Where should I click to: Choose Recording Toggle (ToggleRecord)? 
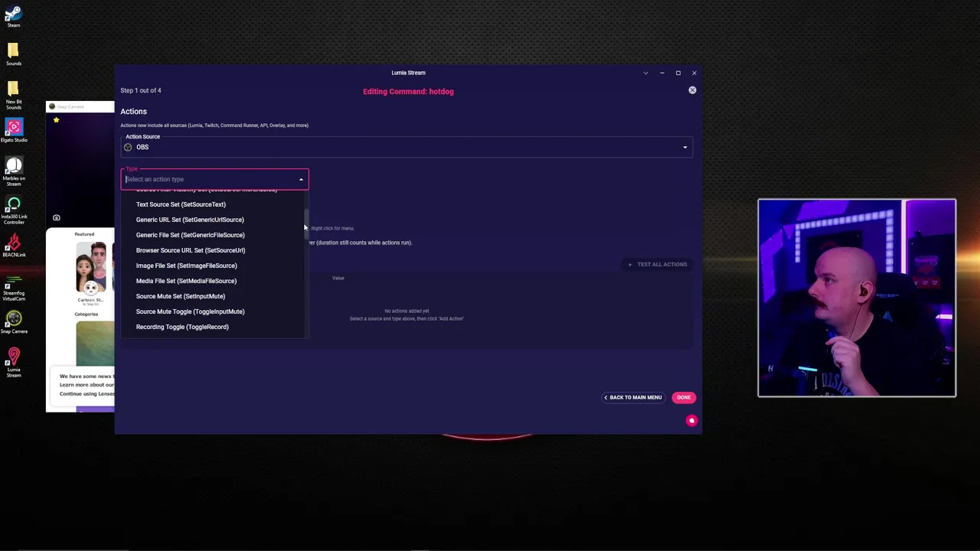point(182,327)
